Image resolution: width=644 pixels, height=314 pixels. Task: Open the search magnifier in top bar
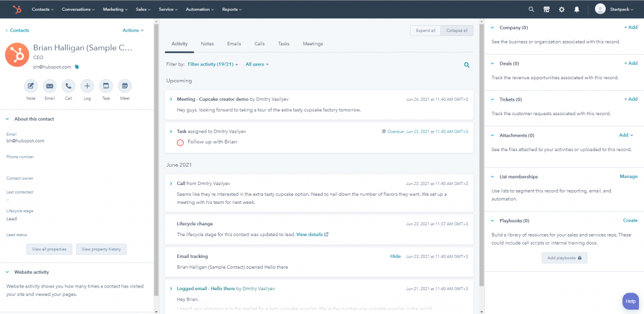(x=531, y=9)
